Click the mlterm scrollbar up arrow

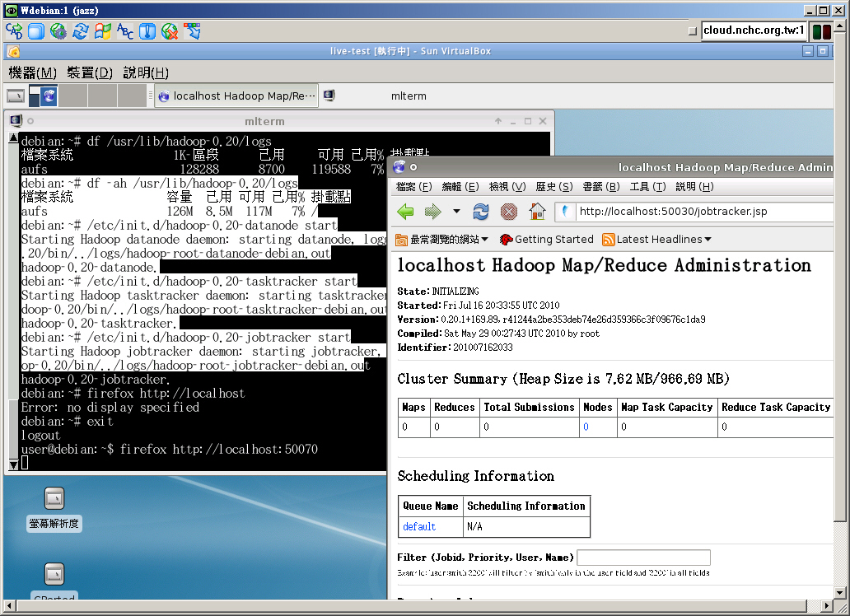pos(14,138)
